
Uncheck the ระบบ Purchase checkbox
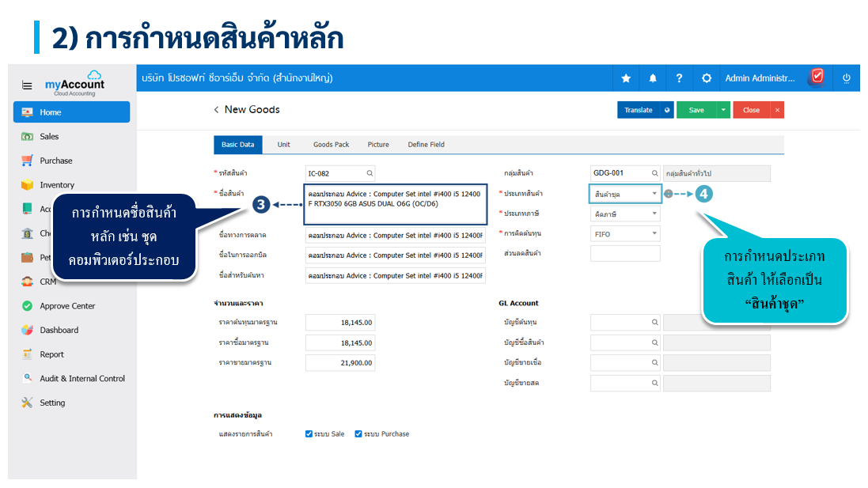click(x=358, y=434)
